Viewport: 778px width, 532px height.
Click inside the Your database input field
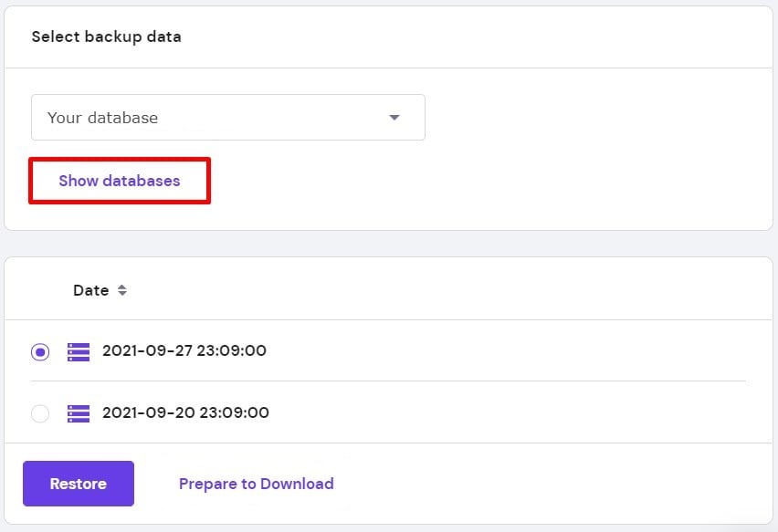(183, 117)
